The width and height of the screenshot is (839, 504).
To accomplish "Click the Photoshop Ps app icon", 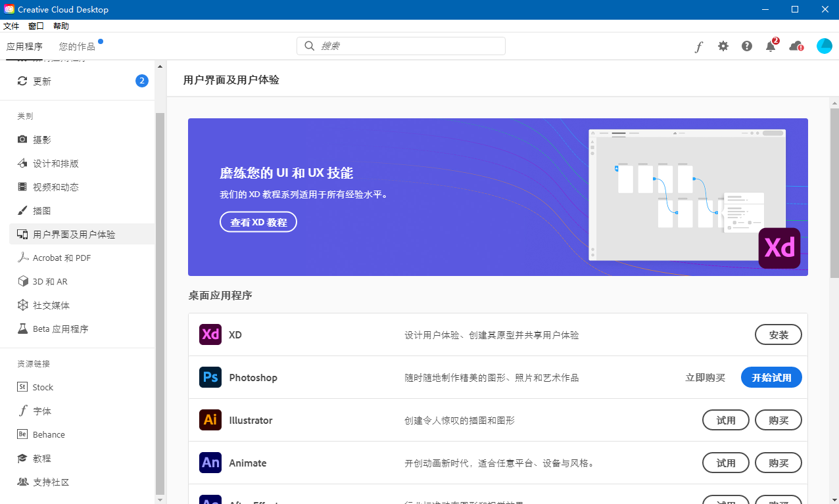I will coord(210,377).
